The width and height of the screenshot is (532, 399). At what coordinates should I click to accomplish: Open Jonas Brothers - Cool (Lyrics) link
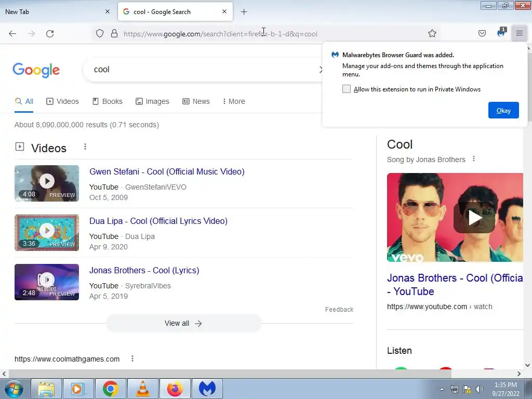click(144, 270)
